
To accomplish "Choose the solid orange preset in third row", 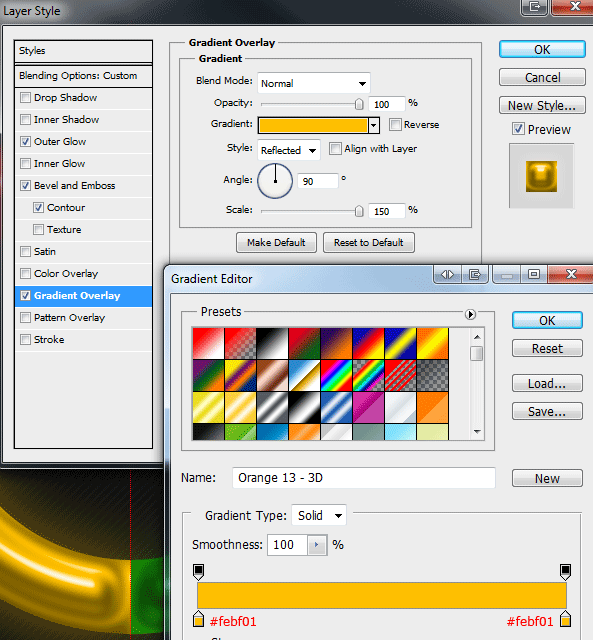I will click(432, 407).
